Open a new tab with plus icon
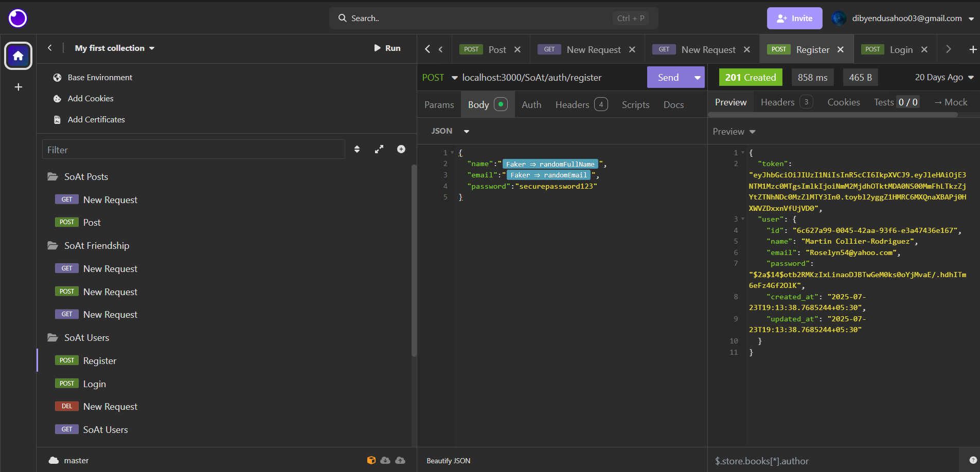 [973, 49]
